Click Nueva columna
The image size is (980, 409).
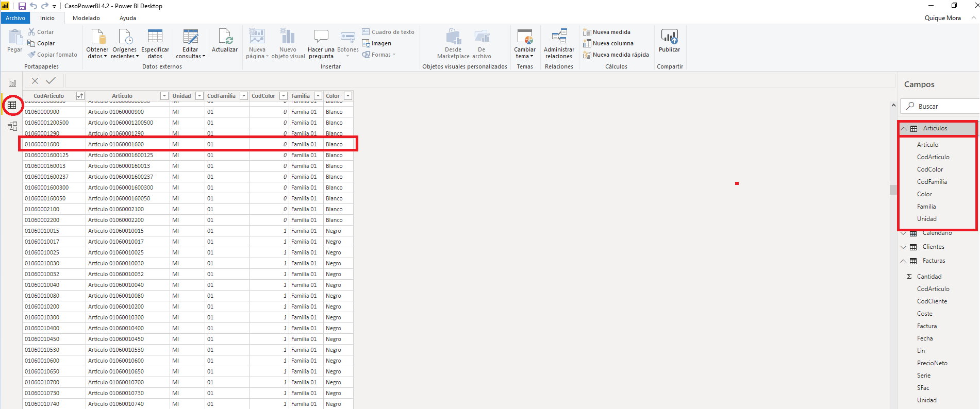(608, 43)
